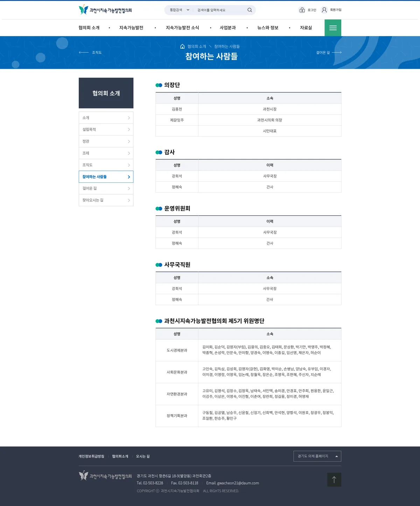Click the scroll-to-top arrow button

click(334, 480)
